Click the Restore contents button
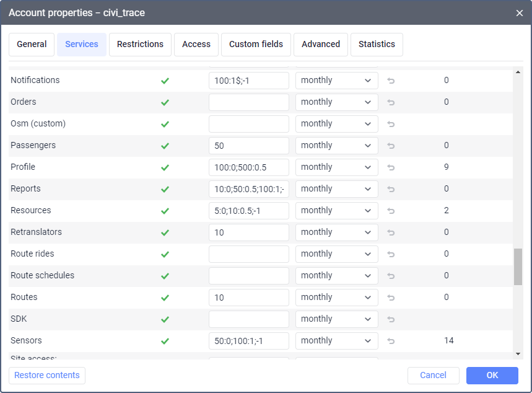 coord(47,376)
